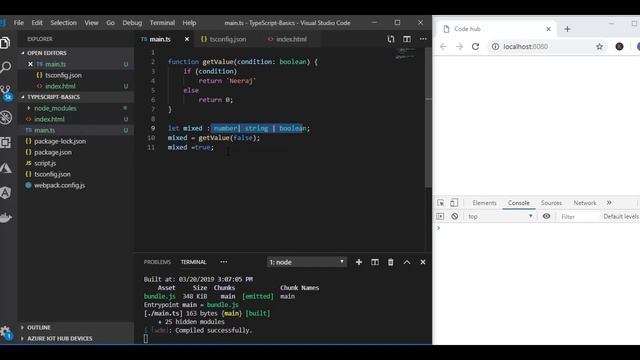This screenshot has height=360, width=640.
Task: Switch to the PROBLEMS panel tab
Action: coord(157,262)
